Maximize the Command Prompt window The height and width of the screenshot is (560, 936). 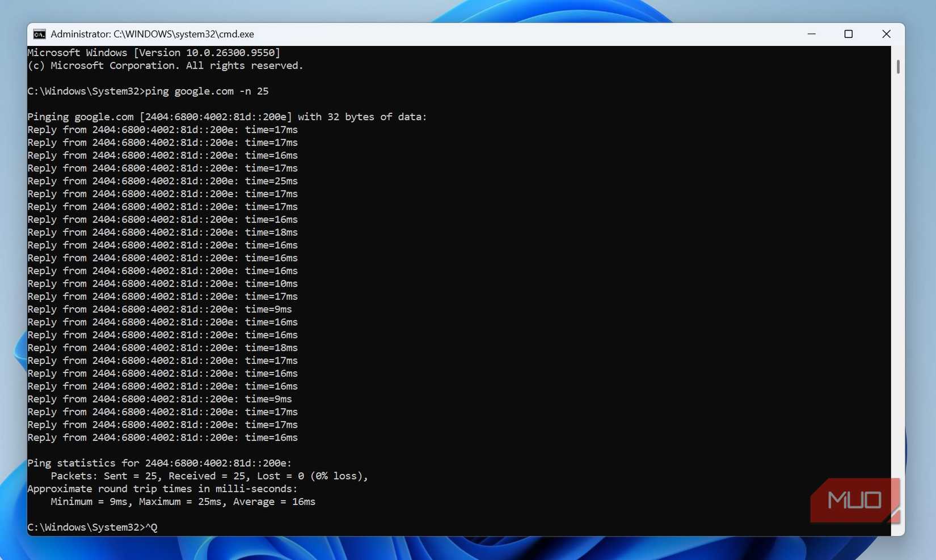click(849, 34)
